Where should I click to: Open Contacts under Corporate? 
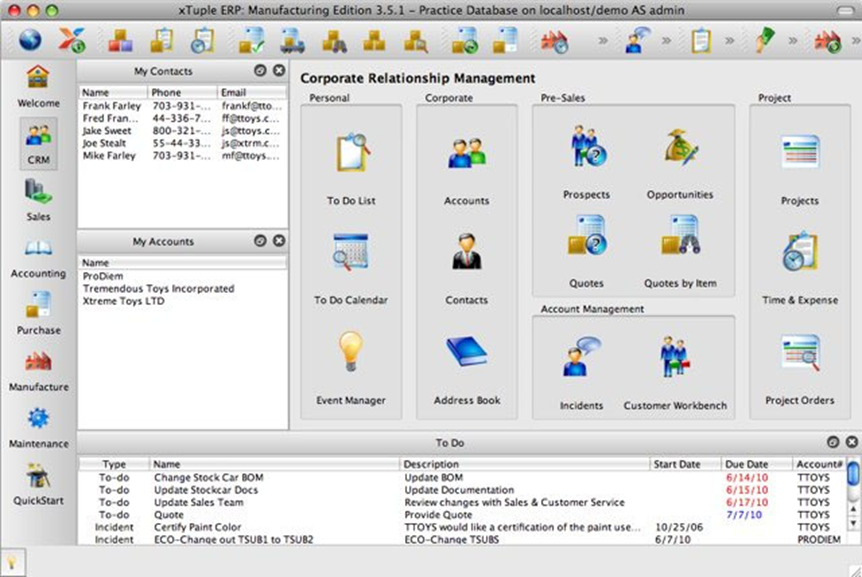coord(467,251)
